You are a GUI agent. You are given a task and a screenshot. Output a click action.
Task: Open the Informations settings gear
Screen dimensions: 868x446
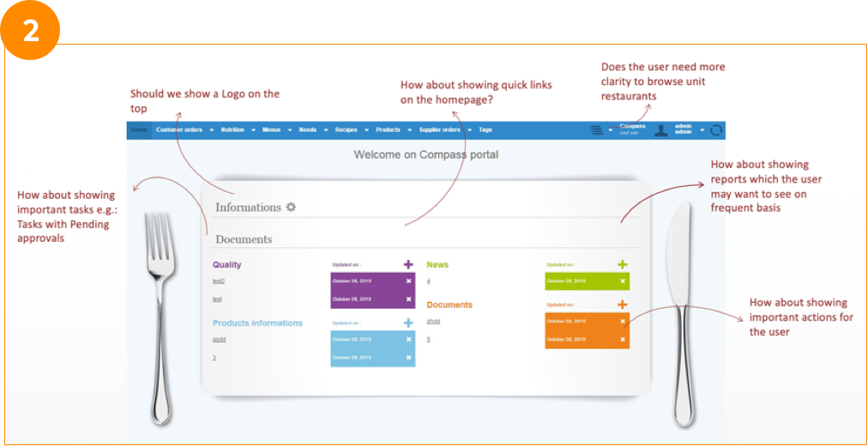coord(291,207)
